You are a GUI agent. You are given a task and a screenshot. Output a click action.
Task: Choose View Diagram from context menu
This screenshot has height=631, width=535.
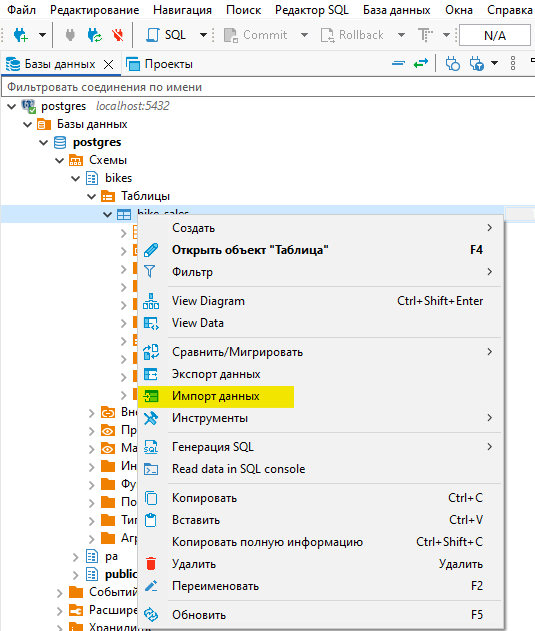pos(320,301)
